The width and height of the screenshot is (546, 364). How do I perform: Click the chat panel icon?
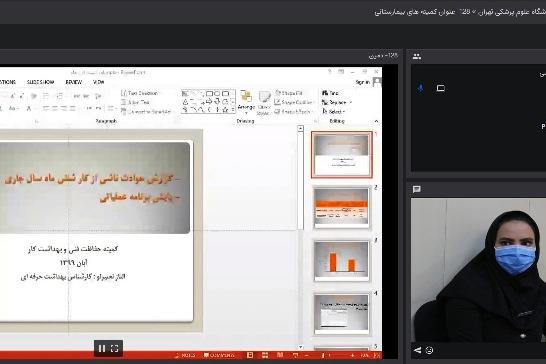[x=416, y=189]
